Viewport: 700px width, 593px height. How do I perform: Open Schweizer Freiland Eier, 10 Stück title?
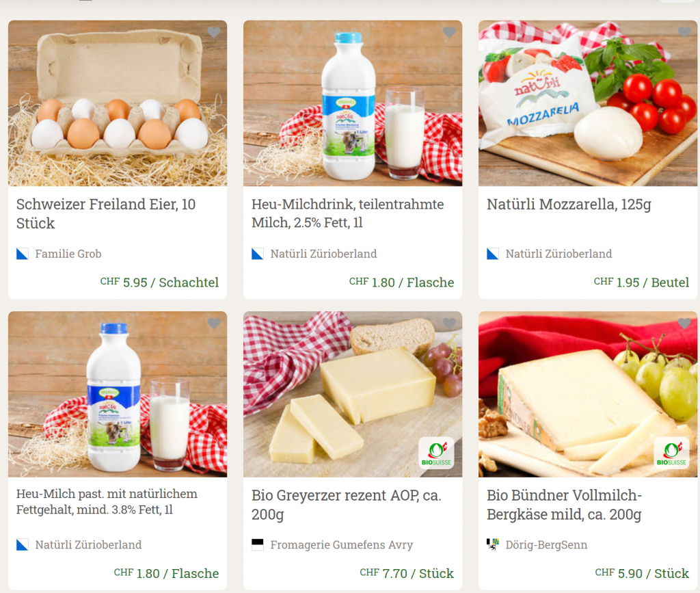pyautogui.click(x=106, y=213)
